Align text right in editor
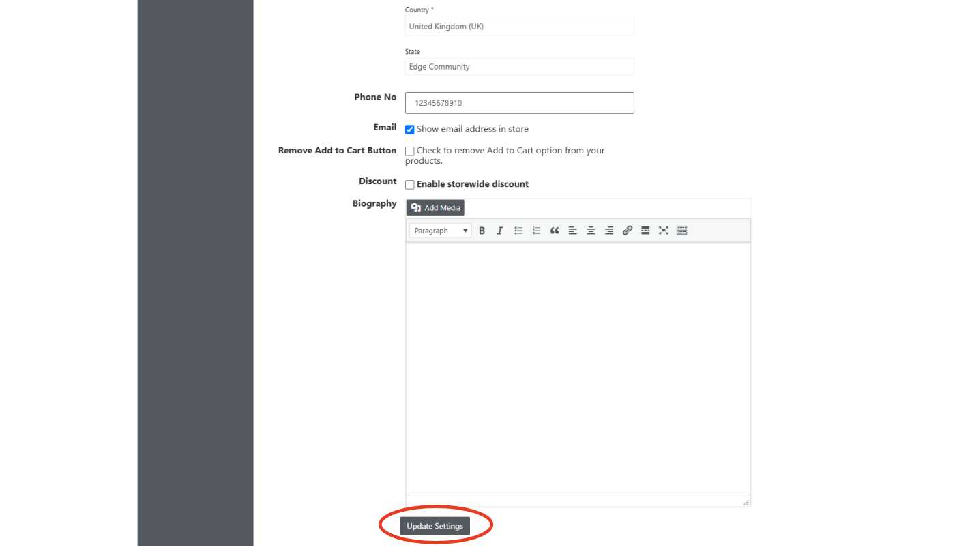957x560 pixels. (608, 231)
